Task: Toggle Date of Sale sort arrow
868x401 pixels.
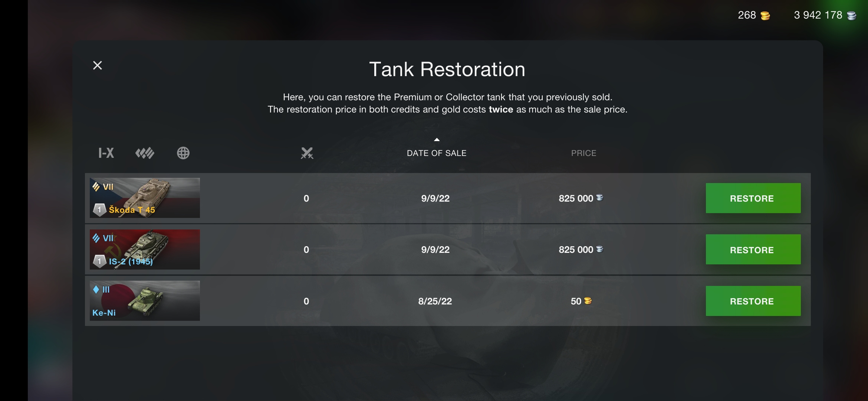Action: 437,140
